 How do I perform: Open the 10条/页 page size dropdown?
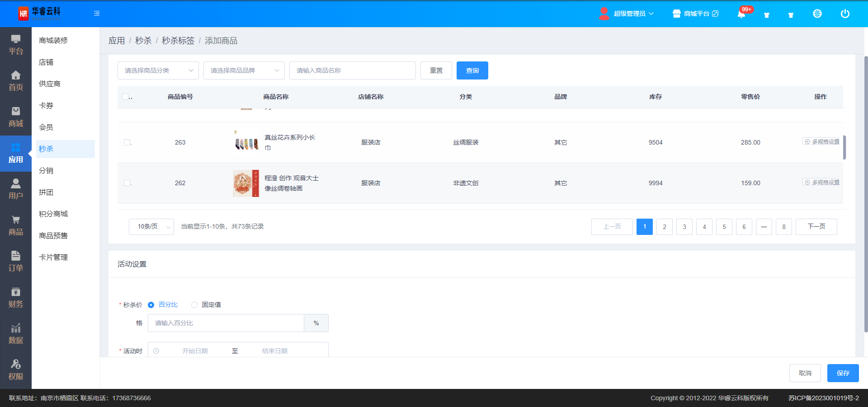tap(151, 227)
